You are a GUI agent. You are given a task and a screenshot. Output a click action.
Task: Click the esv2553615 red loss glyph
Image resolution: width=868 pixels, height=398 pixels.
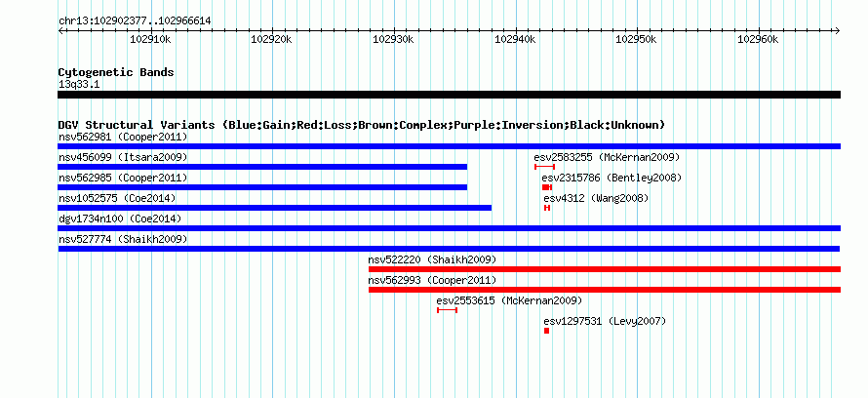(x=448, y=310)
